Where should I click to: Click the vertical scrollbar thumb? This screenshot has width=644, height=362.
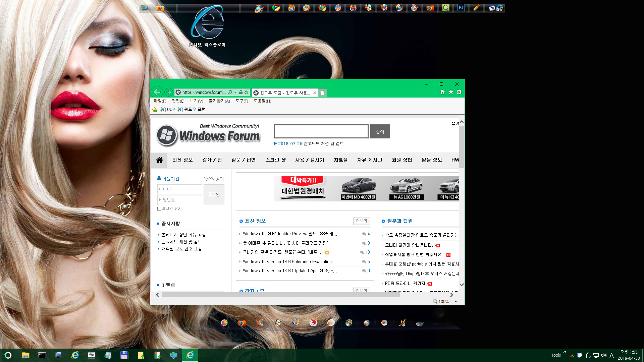pos(462,146)
